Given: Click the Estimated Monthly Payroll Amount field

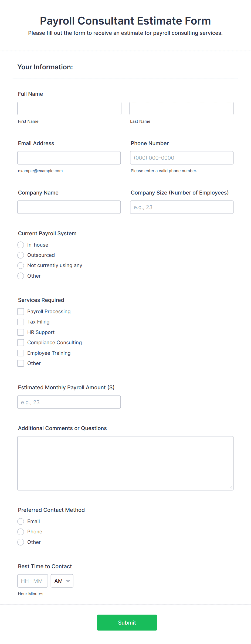Looking at the screenshot, I should point(69,402).
